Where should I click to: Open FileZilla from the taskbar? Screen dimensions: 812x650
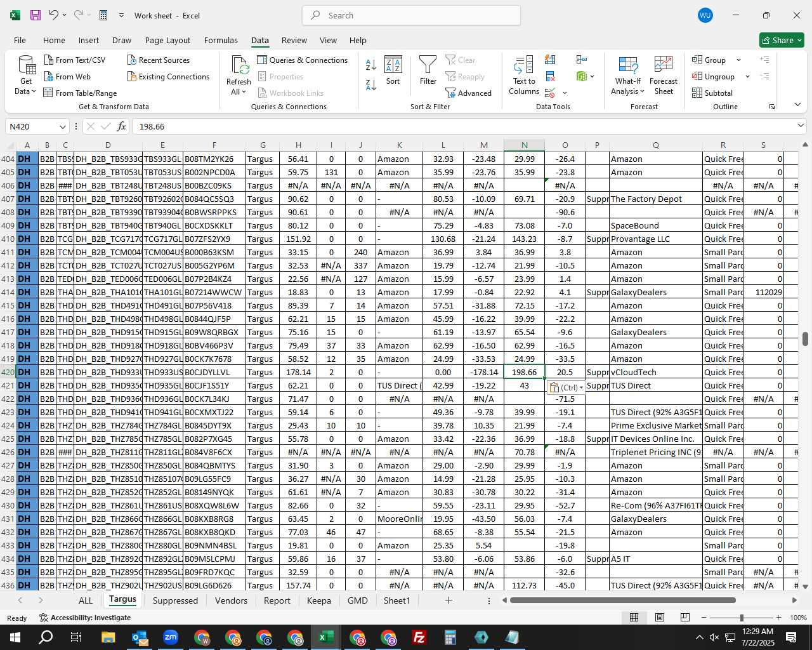click(x=419, y=637)
